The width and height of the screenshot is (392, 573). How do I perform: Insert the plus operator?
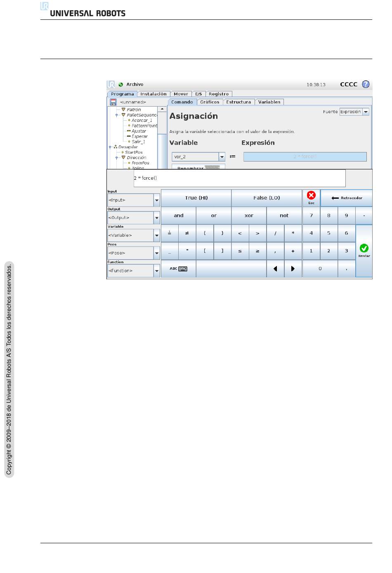293,251
